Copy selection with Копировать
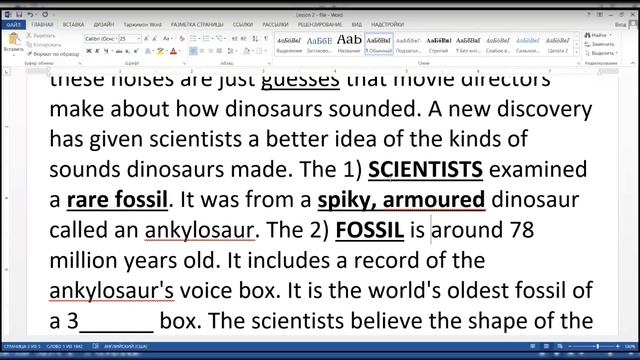The image size is (640, 360). point(44,44)
